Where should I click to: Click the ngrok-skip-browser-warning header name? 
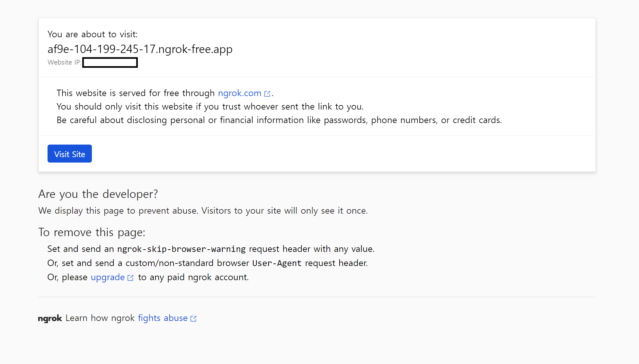(182, 249)
